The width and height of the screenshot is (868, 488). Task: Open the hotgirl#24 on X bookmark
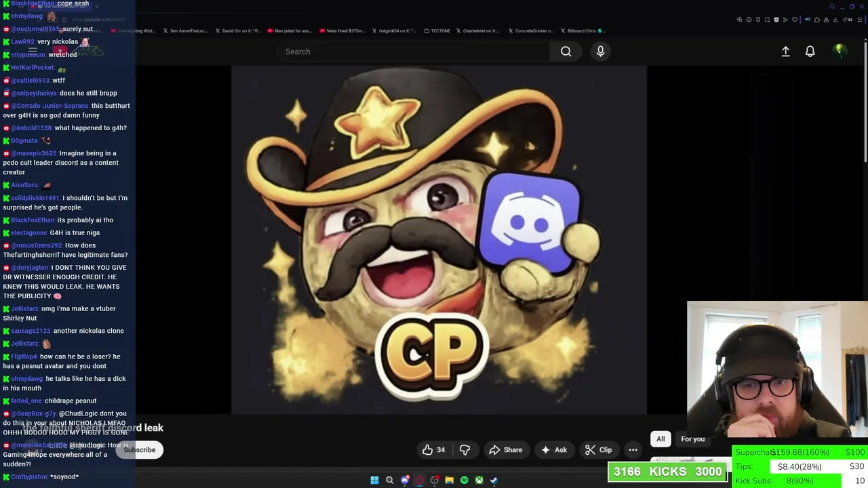coord(394,30)
